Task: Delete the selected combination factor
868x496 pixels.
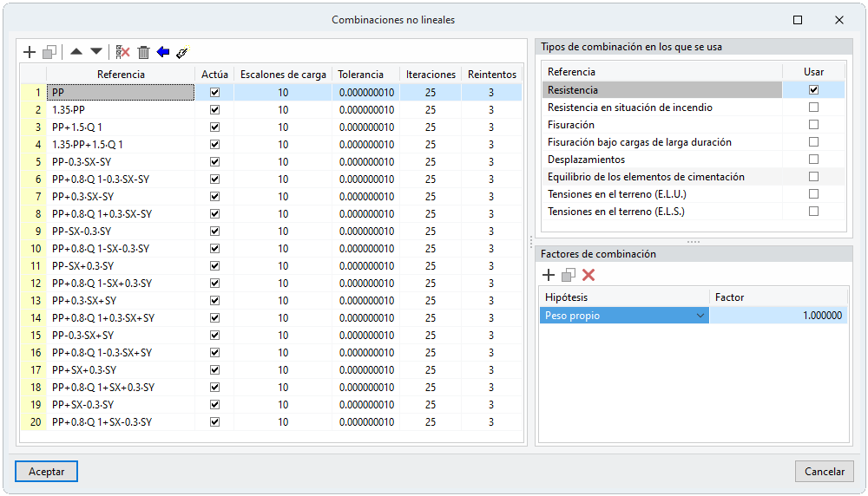Action: coord(589,275)
